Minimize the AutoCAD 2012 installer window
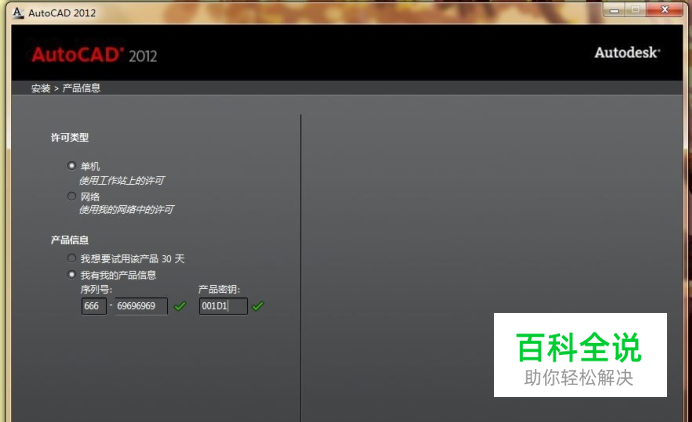 click(x=614, y=10)
